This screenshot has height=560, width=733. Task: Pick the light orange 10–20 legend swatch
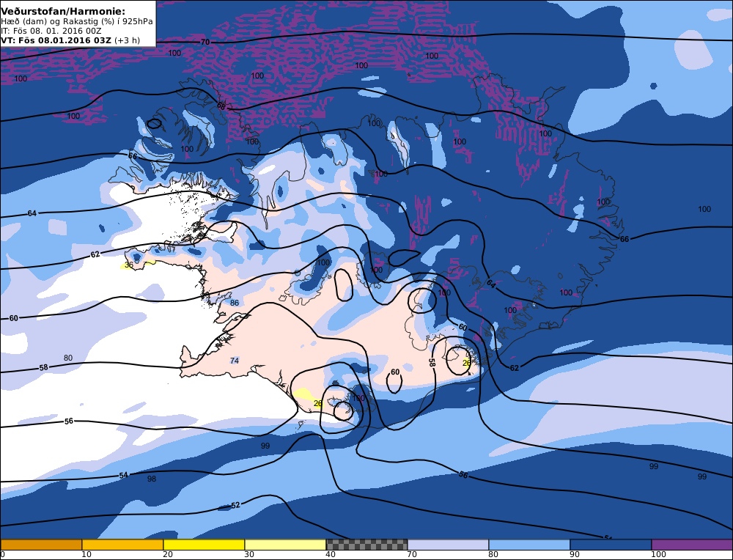122,544
